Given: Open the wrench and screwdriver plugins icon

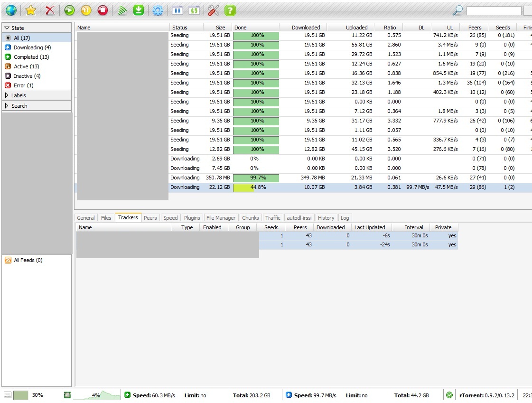Looking at the screenshot, I should tap(214, 10).
